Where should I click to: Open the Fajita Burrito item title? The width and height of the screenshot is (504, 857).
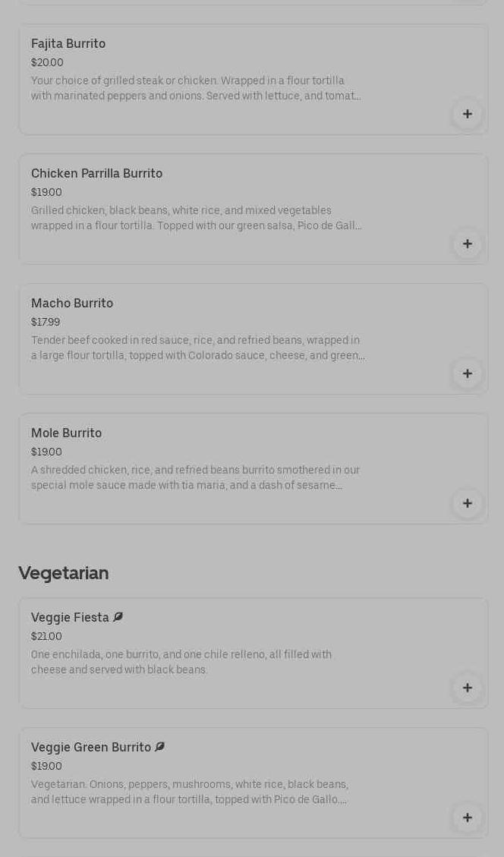click(x=68, y=44)
